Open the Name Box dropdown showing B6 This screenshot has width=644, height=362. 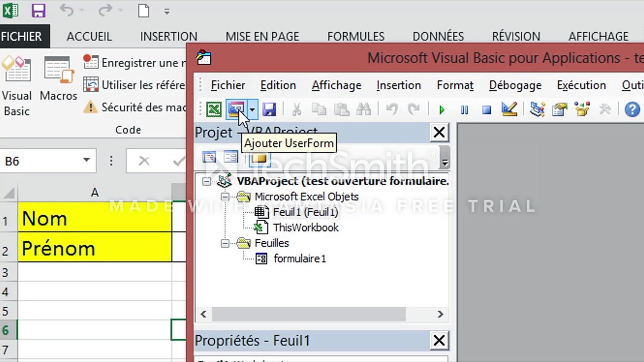pyautogui.click(x=87, y=161)
